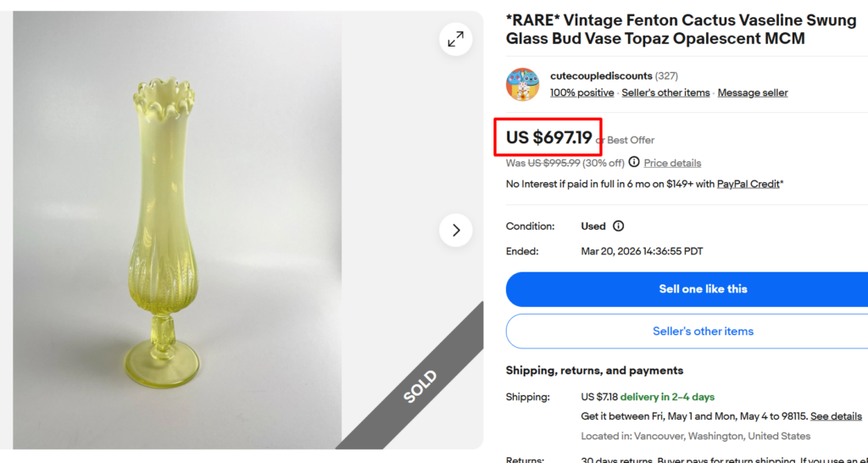Image resolution: width=868 pixels, height=463 pixels.
Task: Open the Condition info icon
Action: click(x=618, y=226)
